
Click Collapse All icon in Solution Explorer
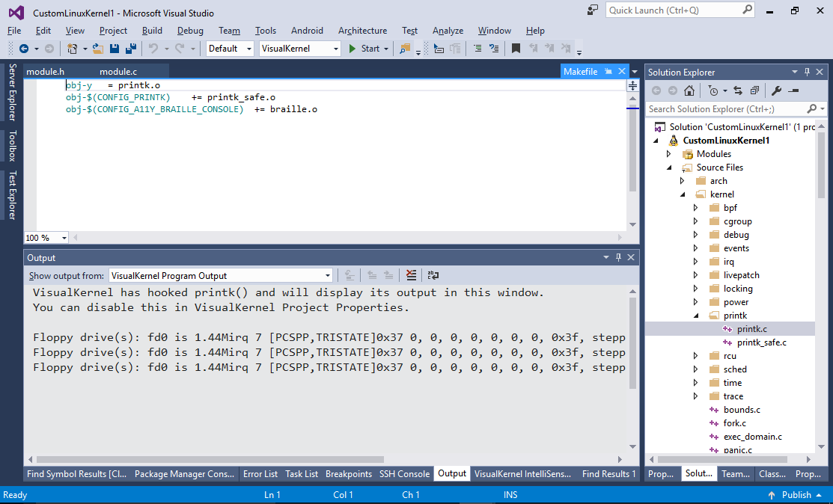tap(754, 90)
